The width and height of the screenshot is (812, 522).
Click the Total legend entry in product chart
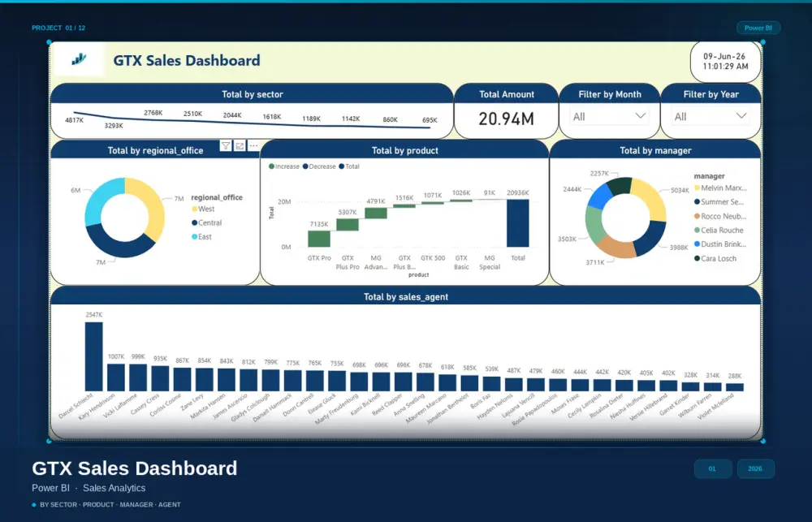[349, 166]
